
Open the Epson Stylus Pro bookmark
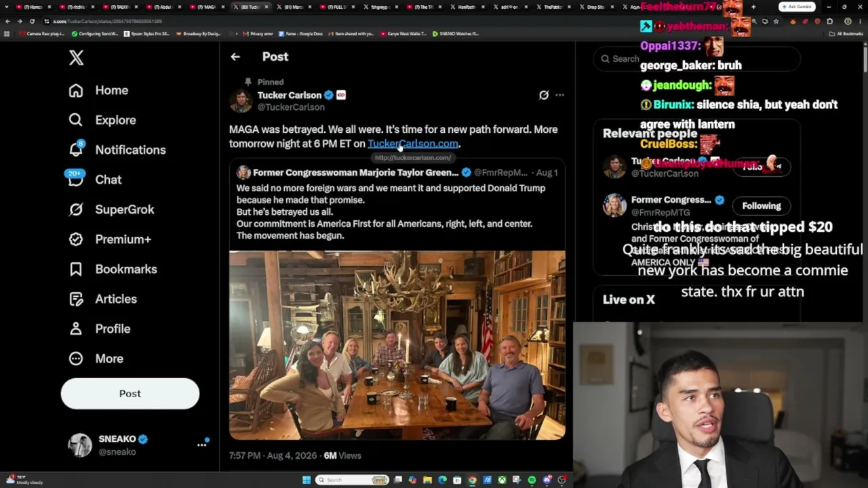pos(147,34)
